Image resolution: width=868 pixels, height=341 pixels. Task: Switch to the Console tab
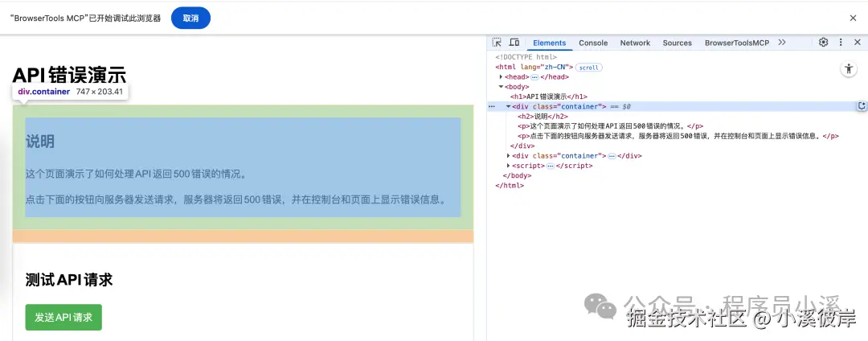click(x=593, y=43)
